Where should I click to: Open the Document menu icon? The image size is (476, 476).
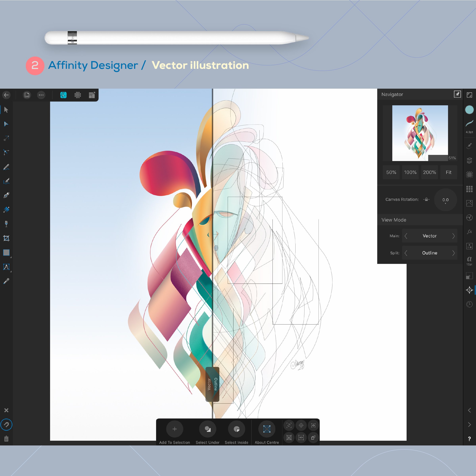tap(27, 95)
